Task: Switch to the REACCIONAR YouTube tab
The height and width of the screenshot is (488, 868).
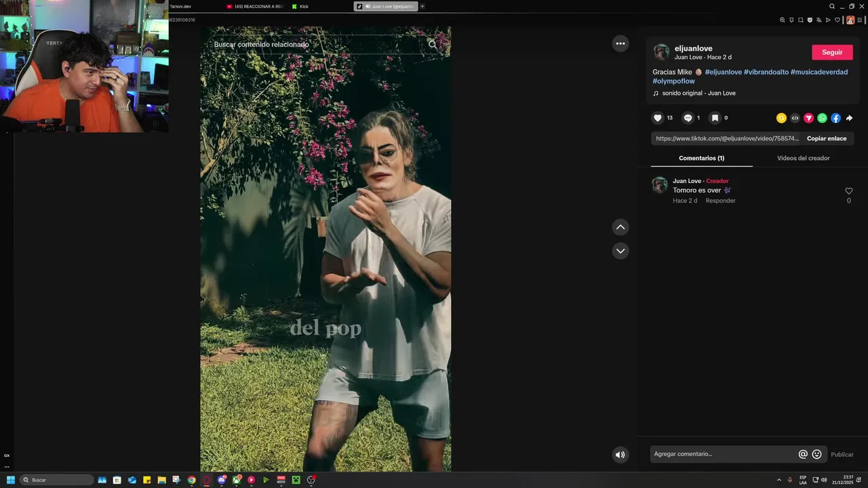Action: pos(255,6)
